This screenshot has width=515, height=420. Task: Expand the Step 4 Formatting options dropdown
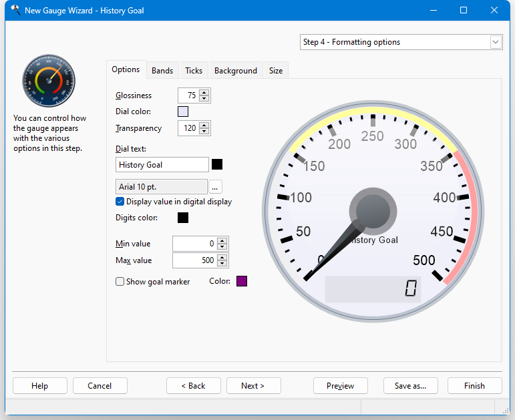[496, 42]
